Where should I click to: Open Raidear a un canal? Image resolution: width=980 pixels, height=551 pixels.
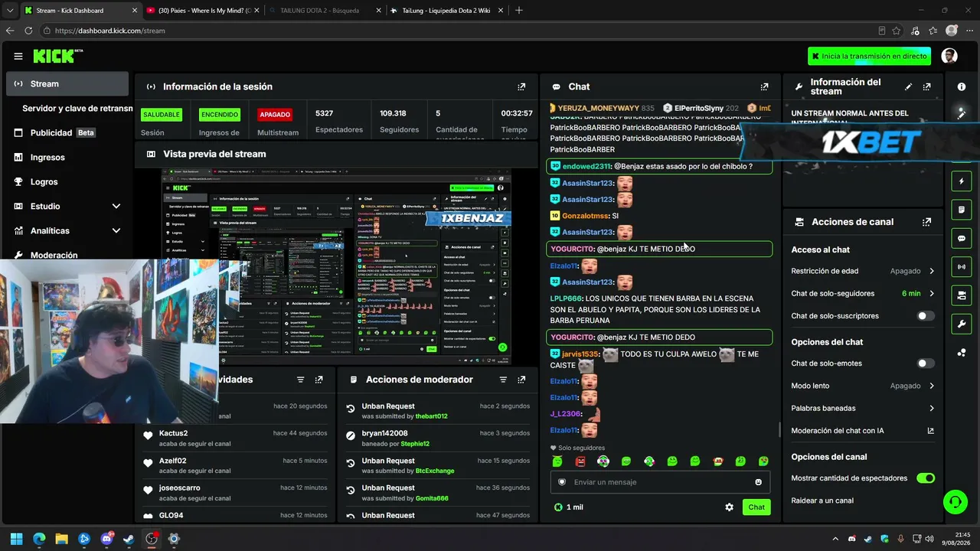[822, 500]
